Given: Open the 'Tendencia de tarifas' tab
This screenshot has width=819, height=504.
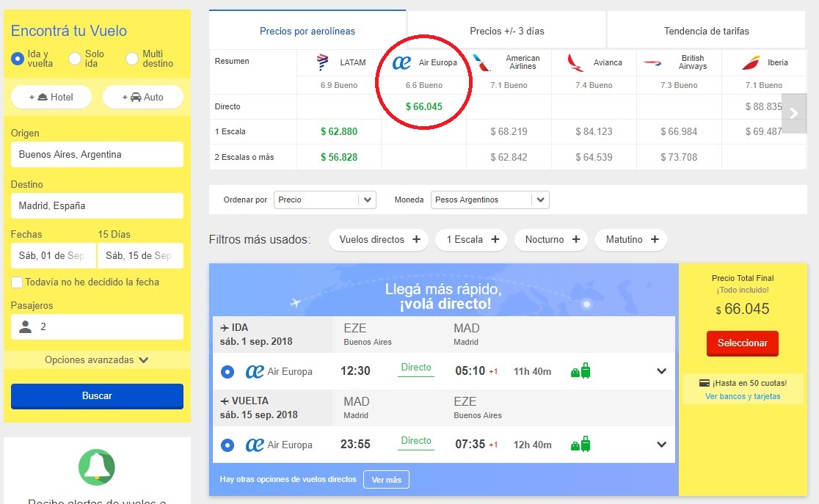Looking at the screenshot, I should 706,31.
